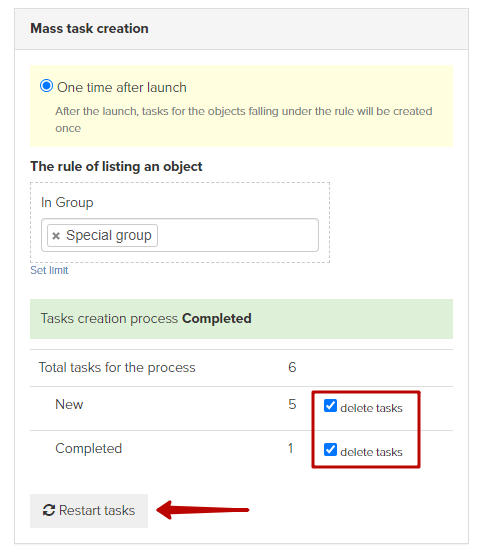Click the Total tasks for the process row
The width and height of the screenshot is (484, 557).
[x=241, y=368]
